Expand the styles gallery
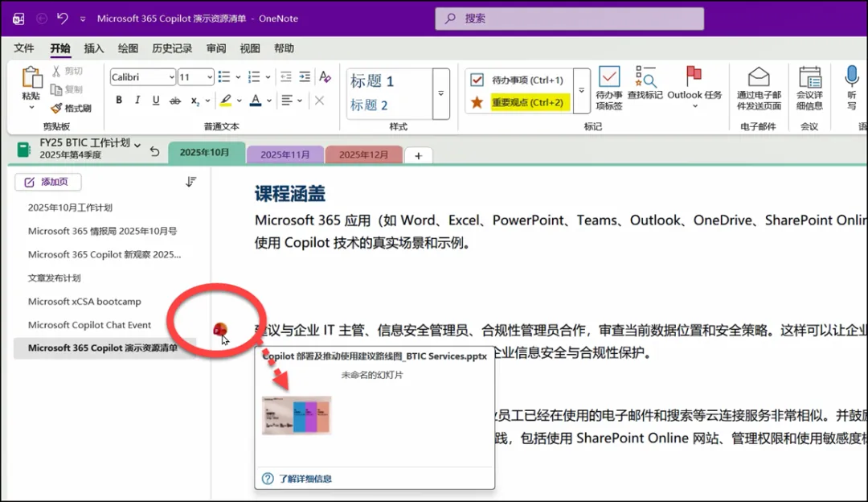The height and width of the screenshot is (502, 868). point(441,93)
